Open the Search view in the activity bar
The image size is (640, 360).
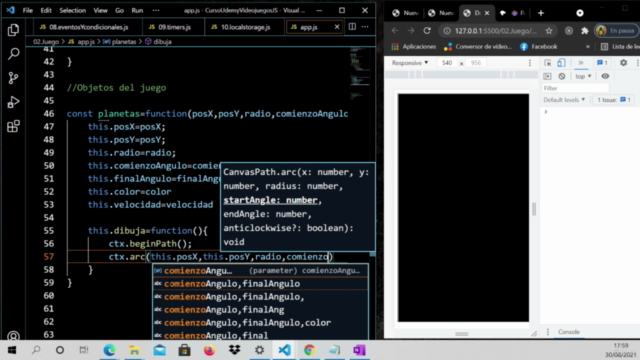tap(13, 53)
